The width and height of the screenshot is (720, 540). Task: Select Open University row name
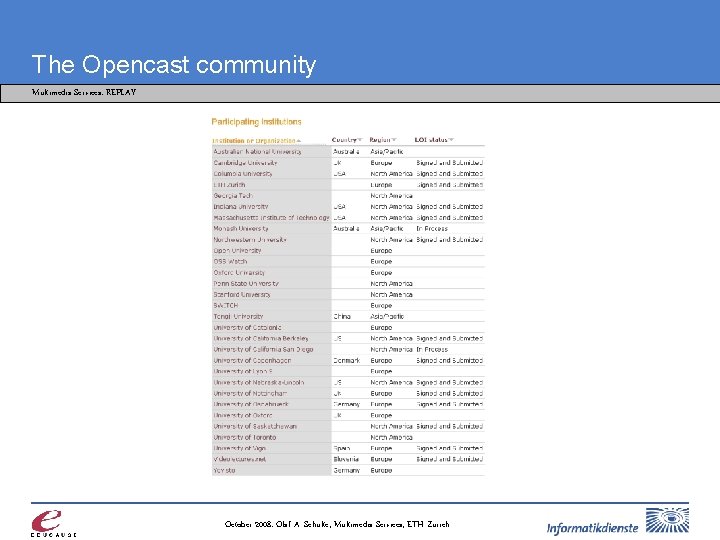[x=237, y=251]
